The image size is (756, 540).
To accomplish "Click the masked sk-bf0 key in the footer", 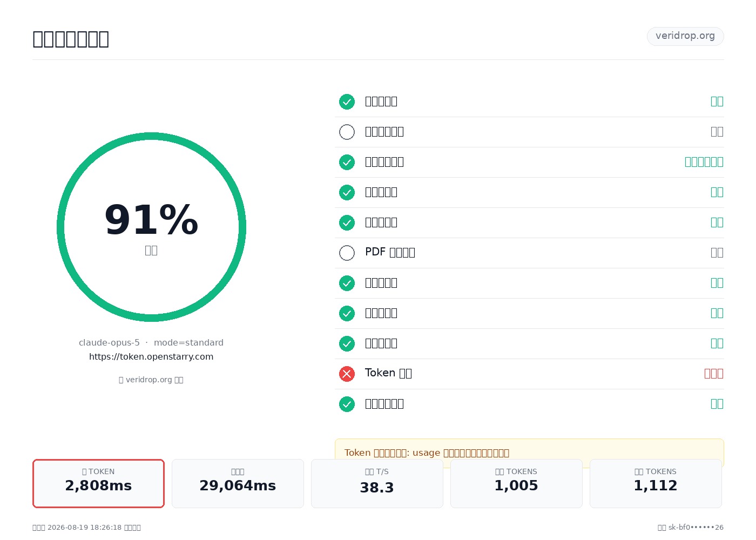I will click(696, 528).
